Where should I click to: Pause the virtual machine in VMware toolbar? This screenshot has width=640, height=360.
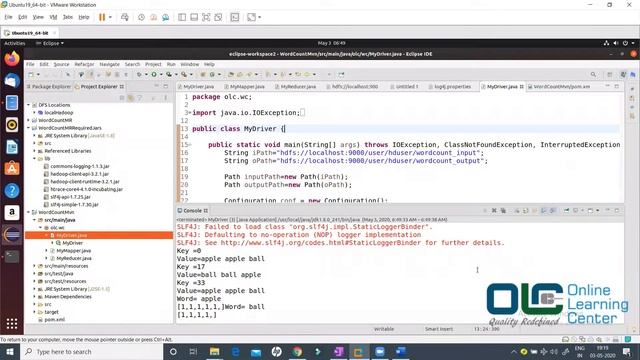[x=102, y=17]
